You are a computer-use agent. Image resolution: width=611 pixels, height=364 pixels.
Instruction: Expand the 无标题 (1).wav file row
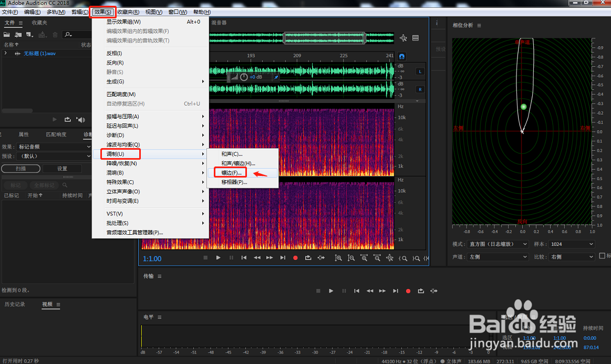click(x=5, y=53)
